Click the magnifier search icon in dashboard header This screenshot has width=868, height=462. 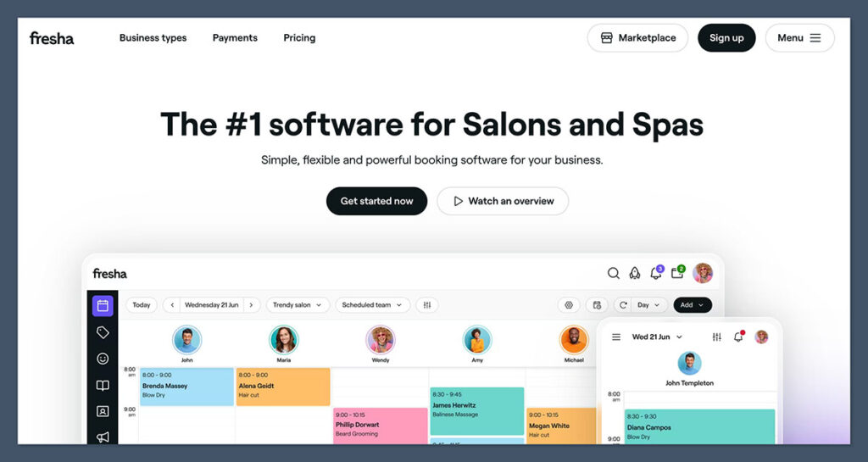[x=613, y=273]
